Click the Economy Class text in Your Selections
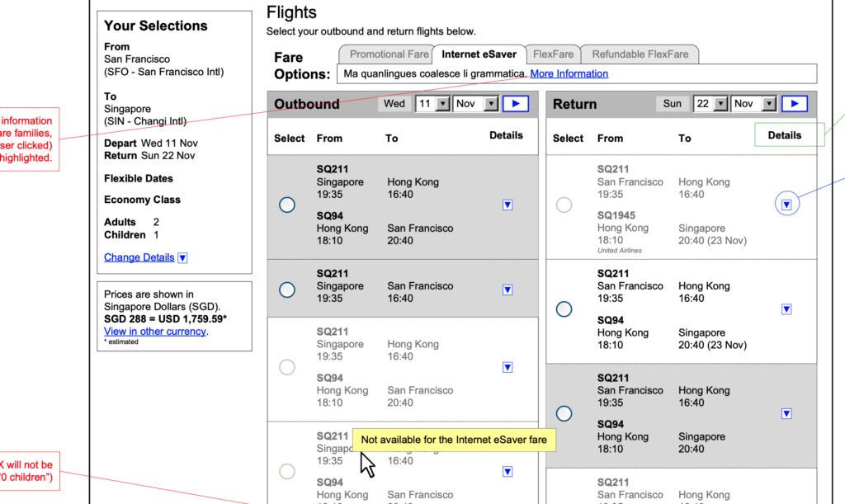This screenshot has height=504, width=845. pyautogui.click(x=142, y=200)
